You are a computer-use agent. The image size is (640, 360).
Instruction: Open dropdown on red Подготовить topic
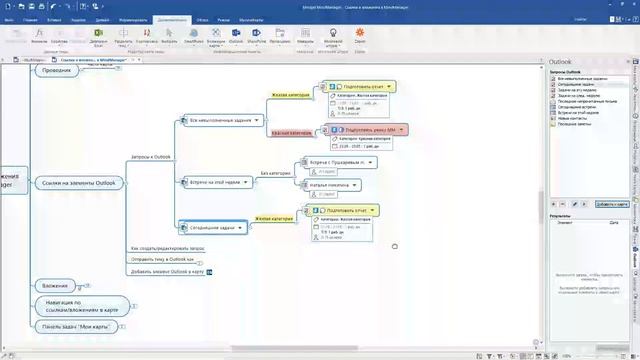point(401,130)
